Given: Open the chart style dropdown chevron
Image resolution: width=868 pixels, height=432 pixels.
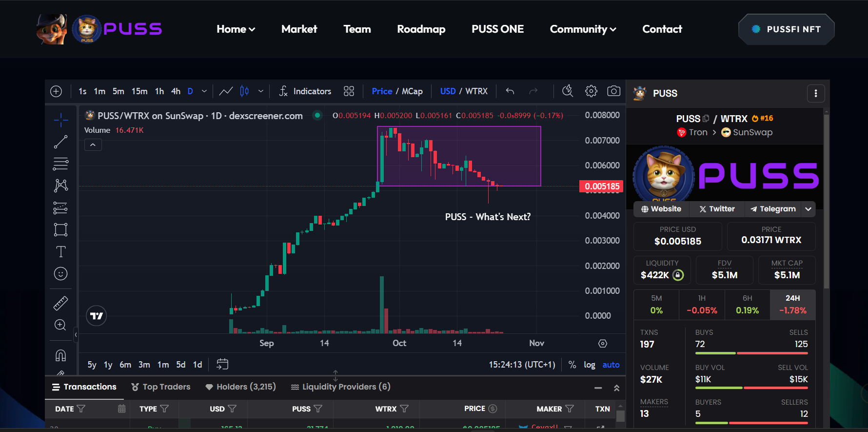Looking at the screenshot, I should (x=261, y=91).
